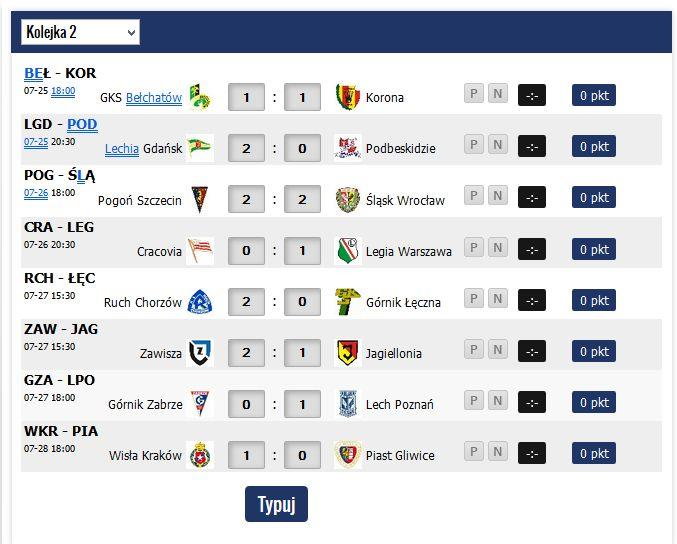Submit predictions with the Typuj button

276,504
